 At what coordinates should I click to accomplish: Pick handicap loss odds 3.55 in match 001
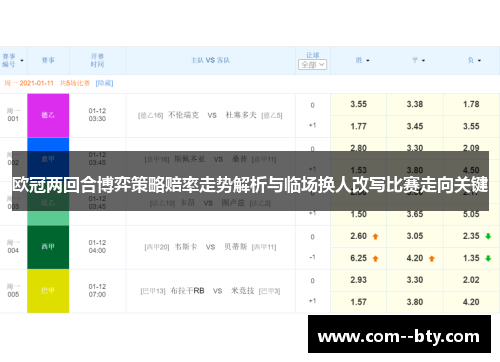(x=471, y=126)
